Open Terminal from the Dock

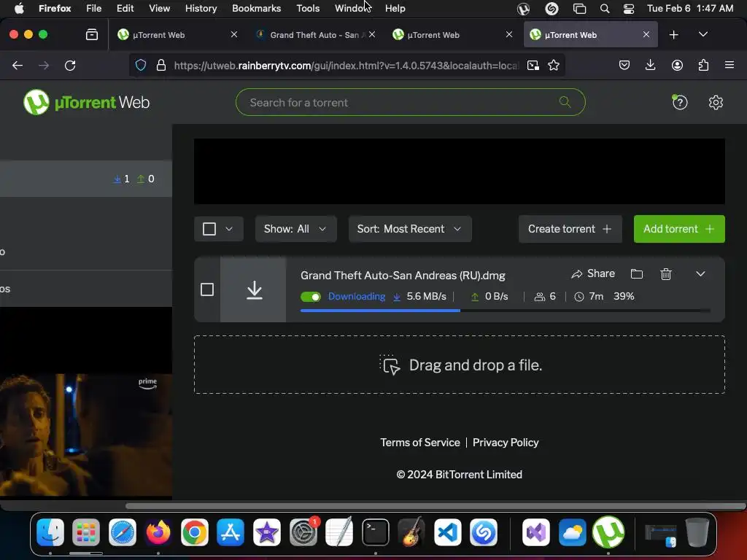click(376, 532)
